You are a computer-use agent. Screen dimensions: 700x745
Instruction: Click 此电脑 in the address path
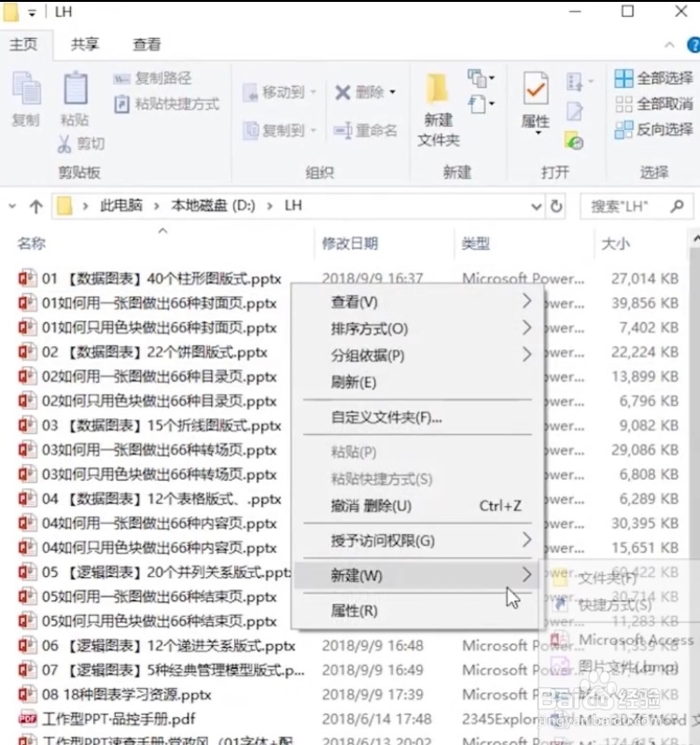point(121,205)
